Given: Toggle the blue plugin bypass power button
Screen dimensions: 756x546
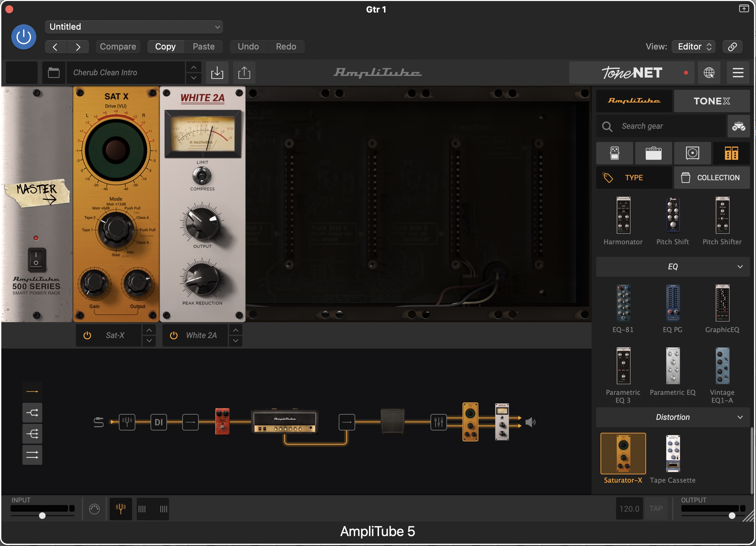Looking at the screenshot, I should [x=24, y=37].
